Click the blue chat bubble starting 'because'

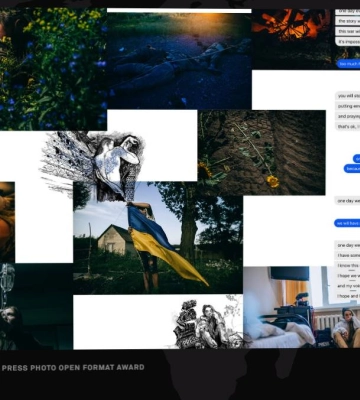click(x=352, y=169)
